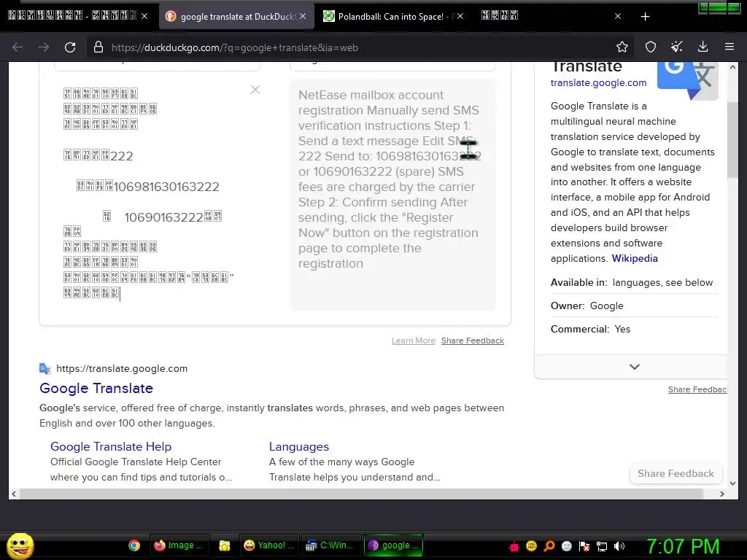Go back to the previous page
This screenshot has height=560, width=747.
(18, 47)
